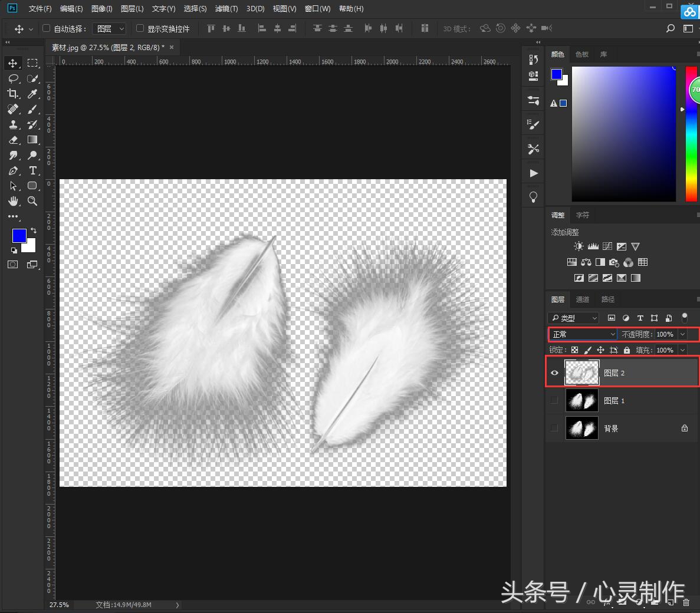
Task: Select the Eyedropper tool
Action: (32, 94)
